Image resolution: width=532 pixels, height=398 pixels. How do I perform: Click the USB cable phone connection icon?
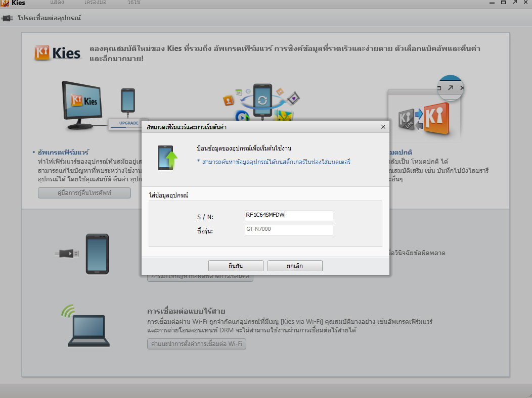(82, 254)
